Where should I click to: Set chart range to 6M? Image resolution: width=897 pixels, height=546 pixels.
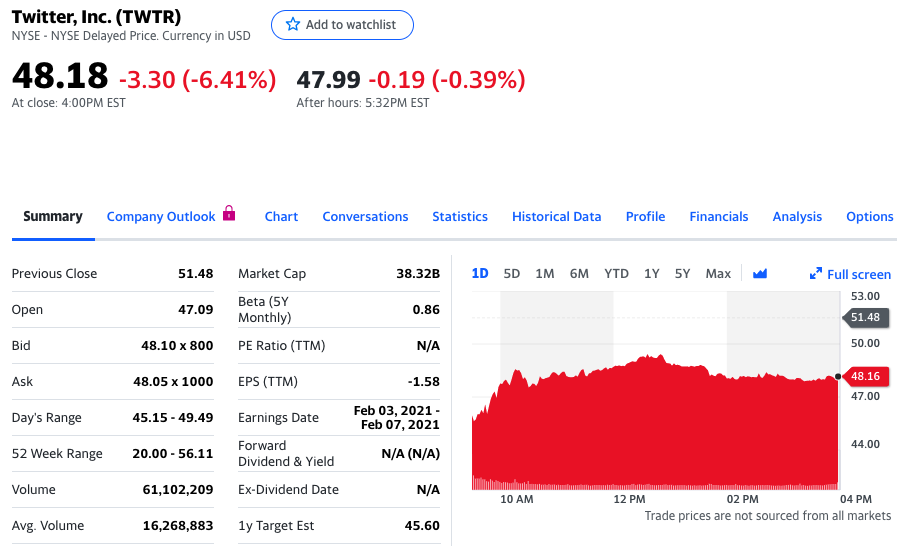click(x=579, y=274)
